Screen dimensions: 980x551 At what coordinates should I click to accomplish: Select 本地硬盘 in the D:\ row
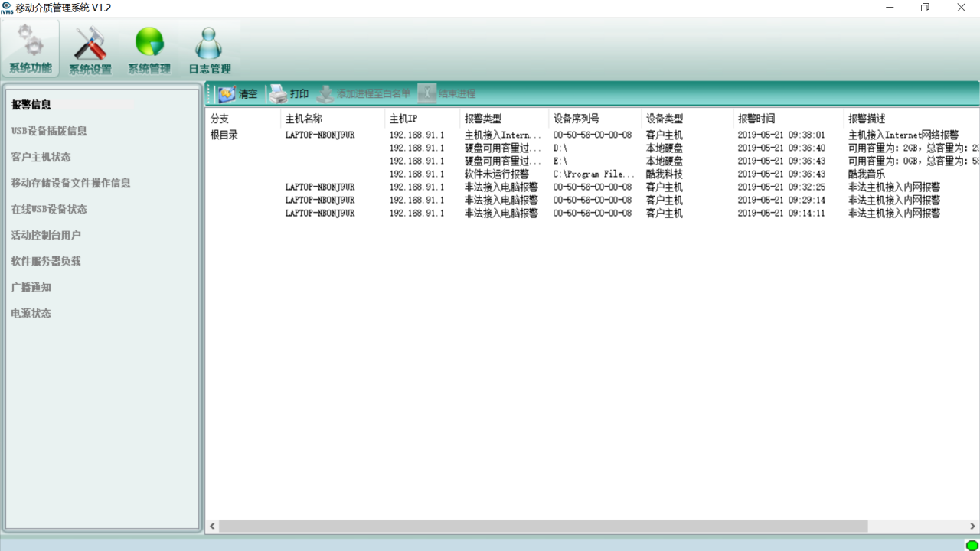(x=665, y=148)
